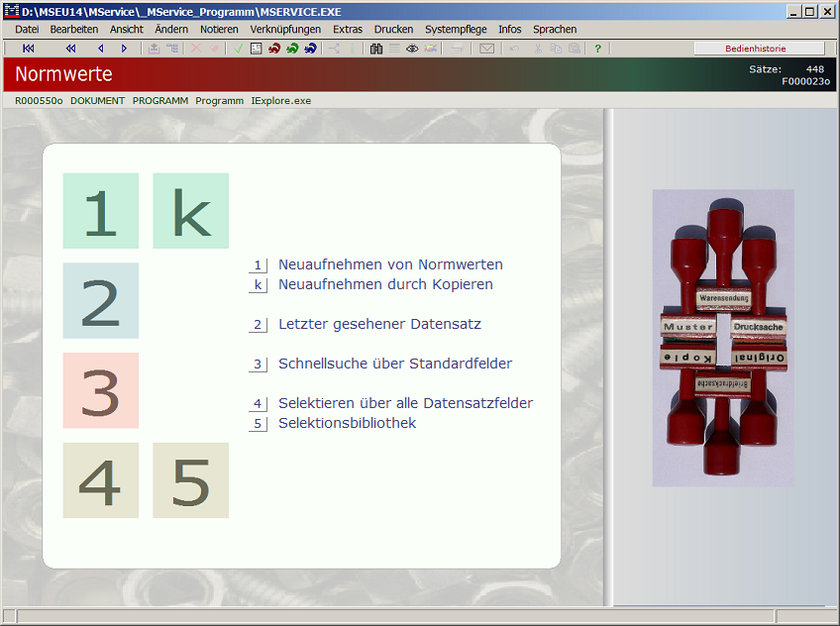Click the eye view icon in toolbar
This screenshot has width=840, height=626.
click(x=412, y=49)
